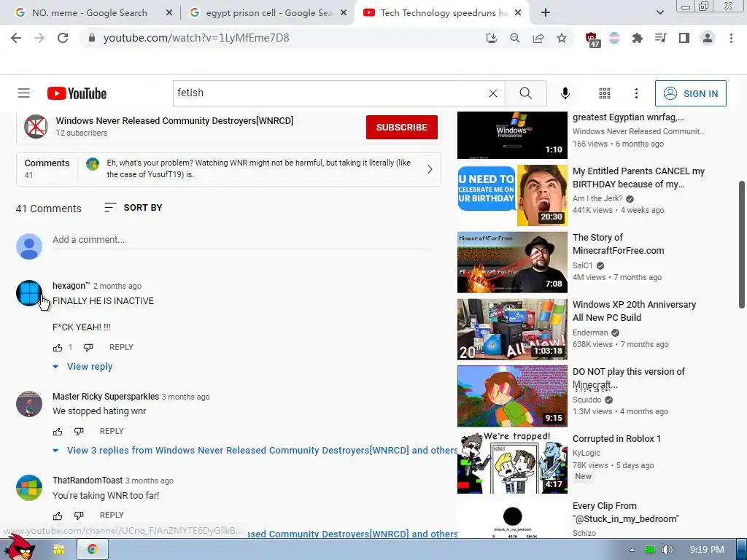Open the uBlock shield extension icon
The height and width of the screenshot is (560, 747).
(x=591, y=39)
